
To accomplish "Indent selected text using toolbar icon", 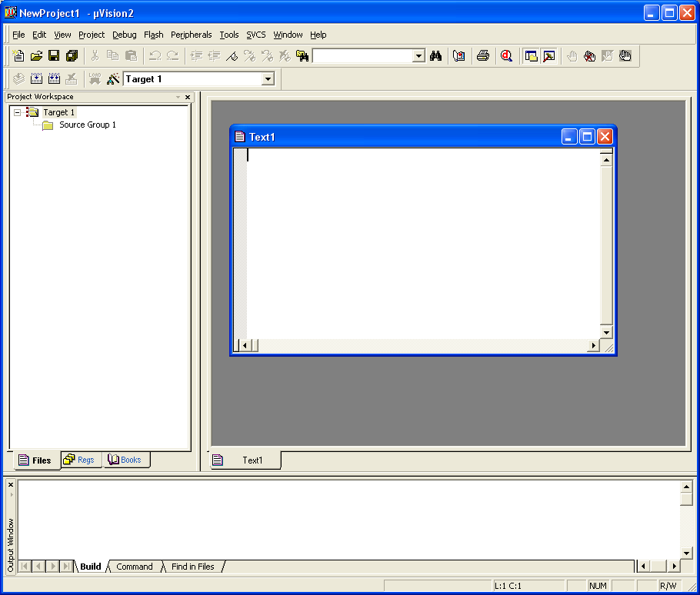I will point(196,56).
